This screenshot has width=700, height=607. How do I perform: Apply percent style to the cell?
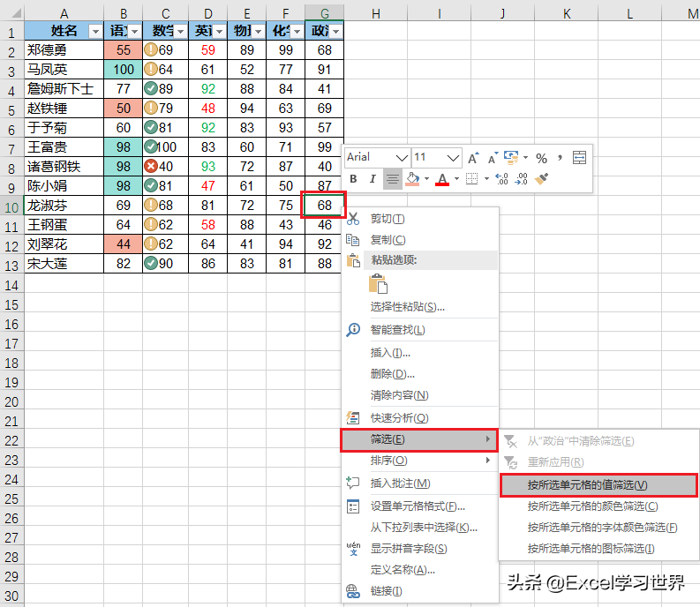coord(541,158)
